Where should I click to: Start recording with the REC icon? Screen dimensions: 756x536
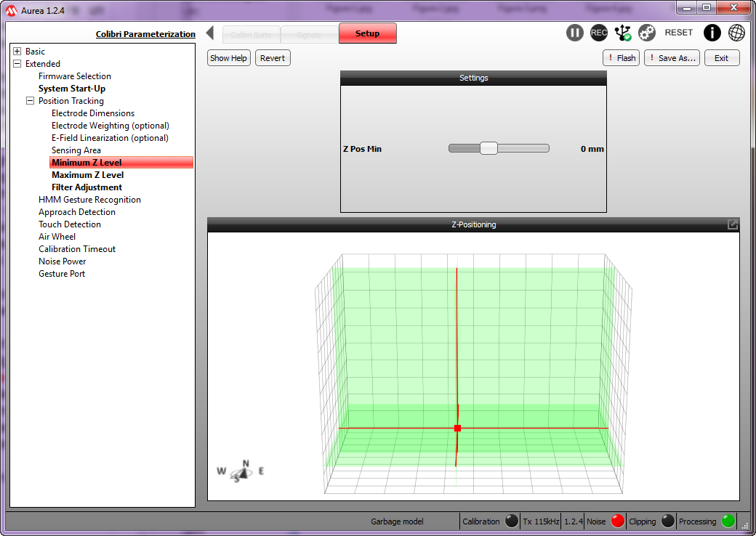[x=599, y=33]
